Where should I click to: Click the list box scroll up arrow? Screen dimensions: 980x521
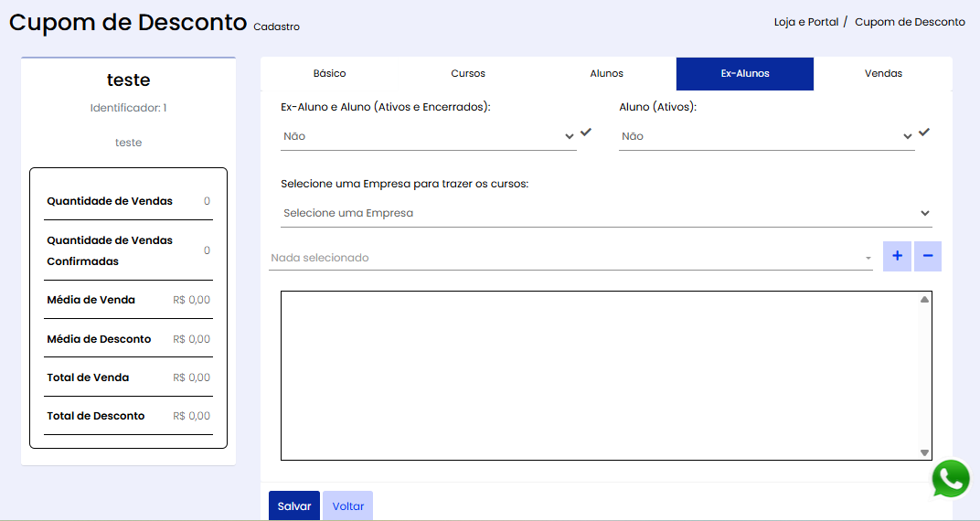924,299
